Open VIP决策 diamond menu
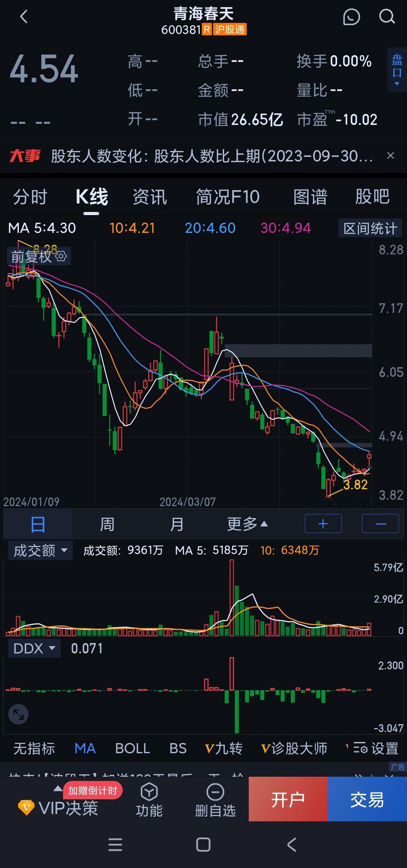The image size is (407, 868). click(x=58, y=808)
